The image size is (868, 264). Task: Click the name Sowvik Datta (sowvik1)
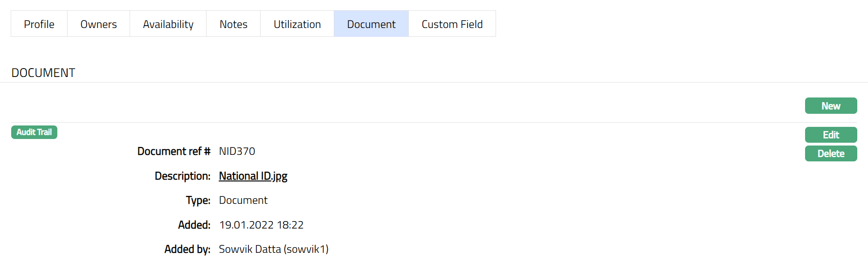pos(274,249)
